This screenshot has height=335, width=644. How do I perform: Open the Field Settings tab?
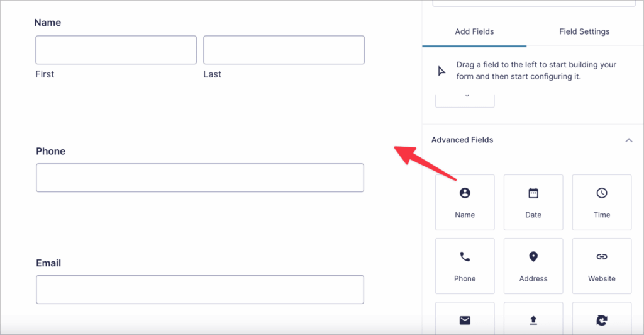(584, 31)
